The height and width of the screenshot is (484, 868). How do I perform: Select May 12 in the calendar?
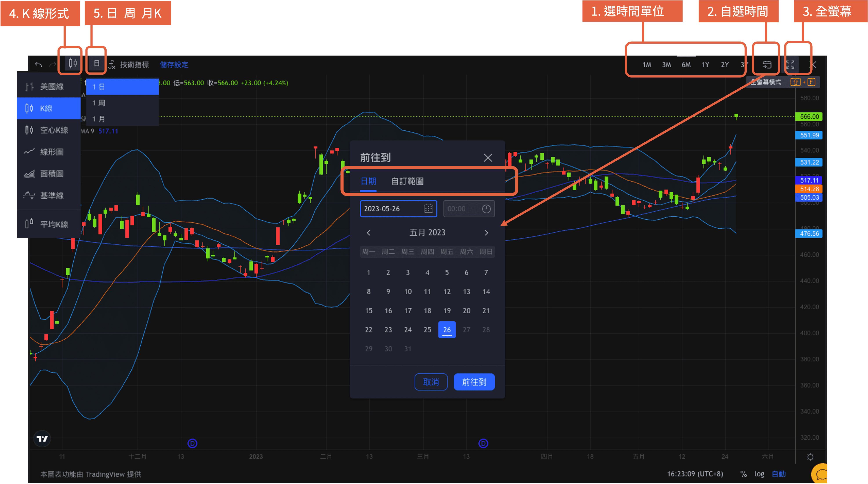pyautogui.click(x=447, y=292)
